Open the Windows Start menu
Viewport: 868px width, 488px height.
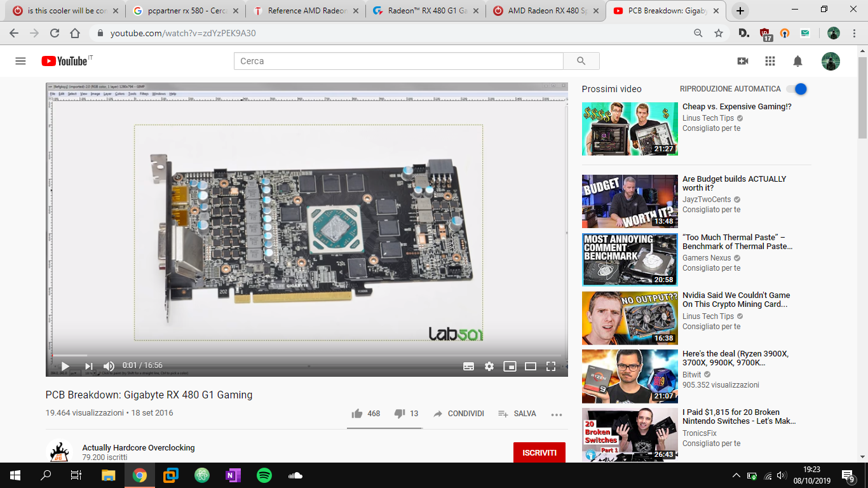(x=15, y=475)
